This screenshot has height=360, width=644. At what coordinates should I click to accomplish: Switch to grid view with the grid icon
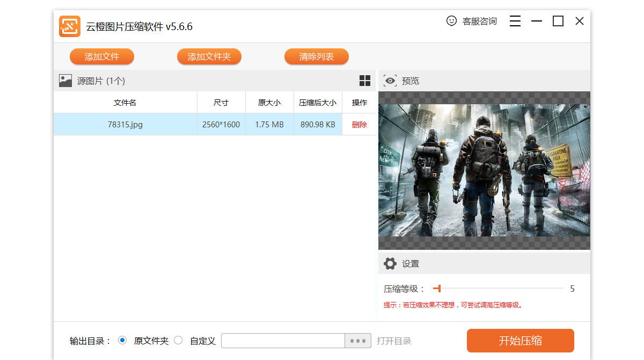coord(365,81)
